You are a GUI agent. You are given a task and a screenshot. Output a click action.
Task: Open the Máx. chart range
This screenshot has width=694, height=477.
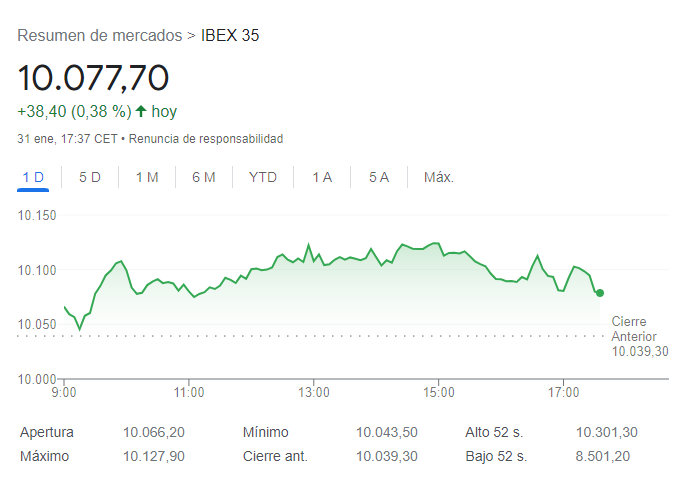click(x=439, y=177)
